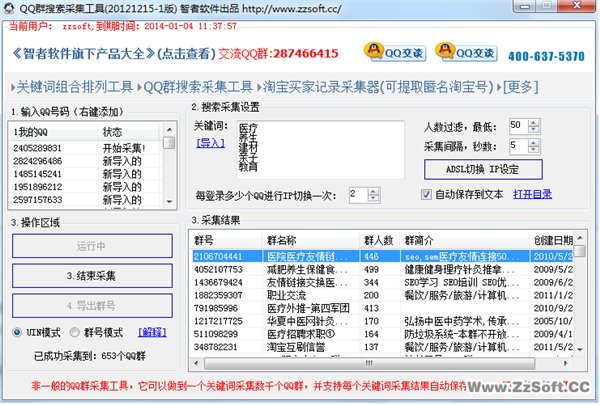Image resolution: width=600 pixels, height=405 pixels.
Task: Select group 1882359307 职业交流
Action: (383, 295)
